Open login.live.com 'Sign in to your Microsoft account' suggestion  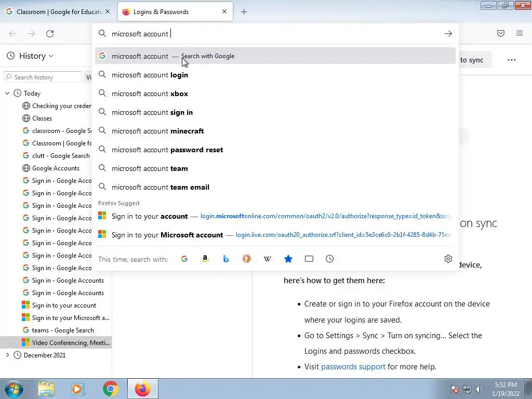pyautogui.click(x=275, y=234)
